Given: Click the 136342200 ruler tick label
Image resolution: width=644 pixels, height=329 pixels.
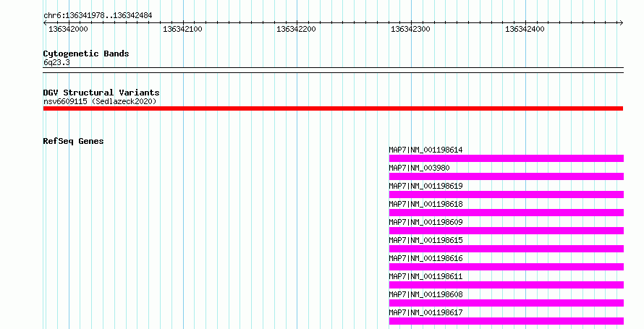Looking at the screenshot, I should [x=296, y=30].
